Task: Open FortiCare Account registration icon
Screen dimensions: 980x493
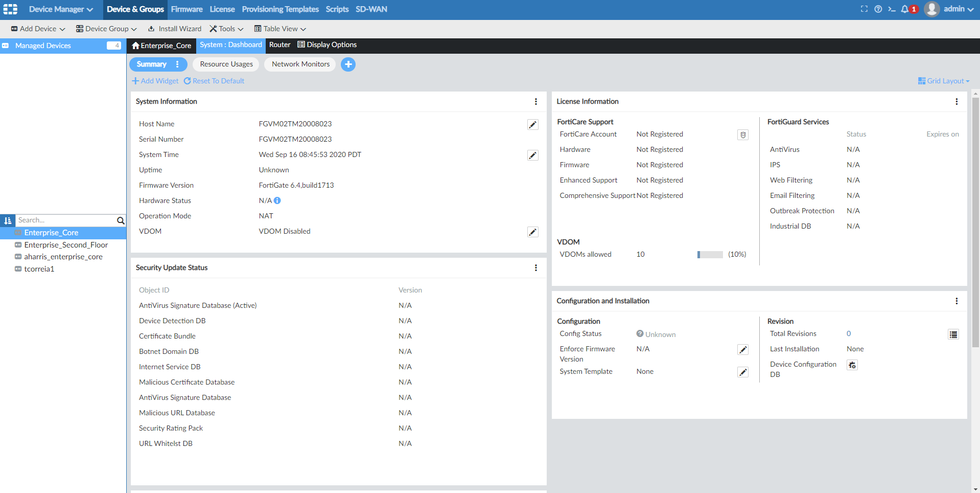Action: (x=743, y=135)
